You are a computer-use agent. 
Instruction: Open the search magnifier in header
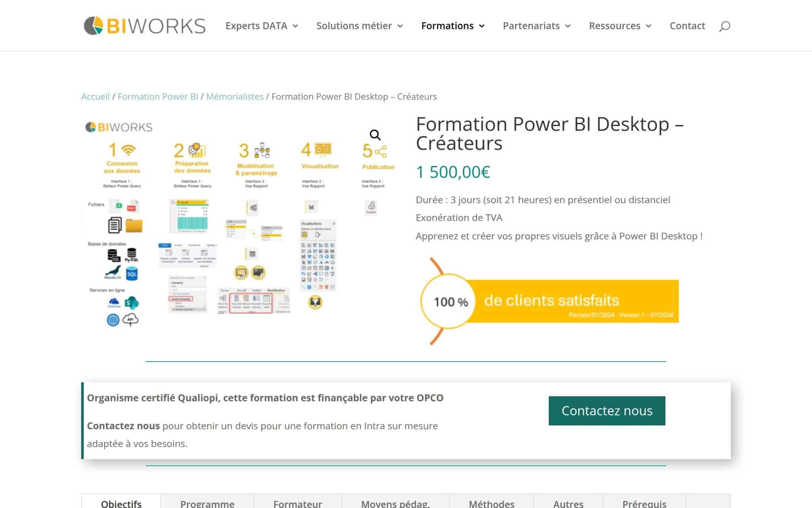[724, 26]
